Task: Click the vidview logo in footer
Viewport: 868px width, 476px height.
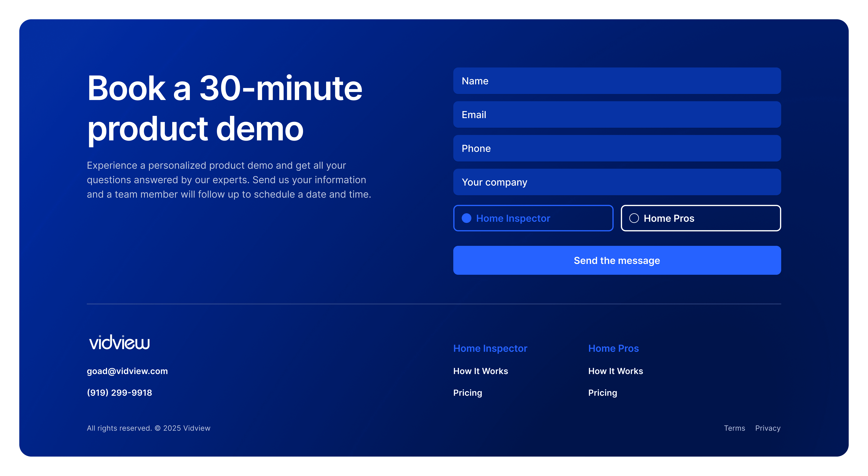Action: coord(119,342)
